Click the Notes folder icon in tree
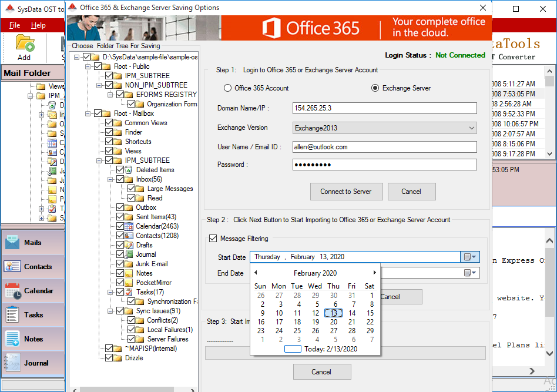Image resolution: width=557 pixels, height=392 pixels. (129, 273)
